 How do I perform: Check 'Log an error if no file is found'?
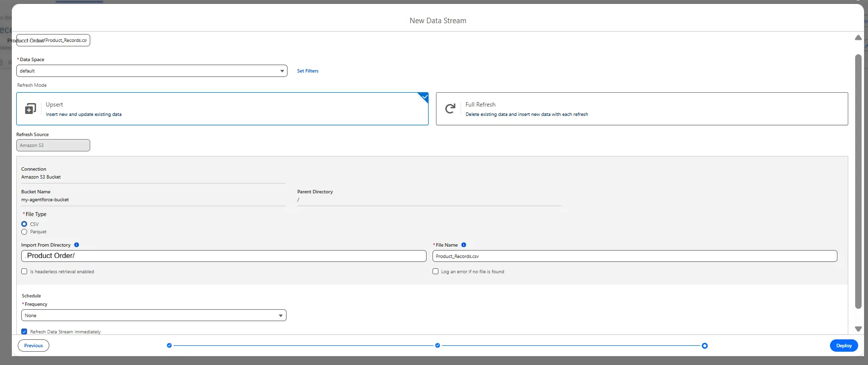point(435,271)
